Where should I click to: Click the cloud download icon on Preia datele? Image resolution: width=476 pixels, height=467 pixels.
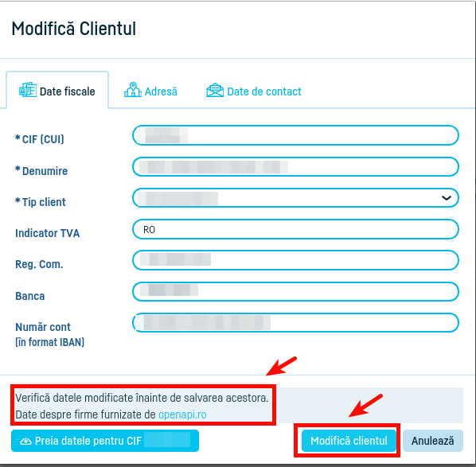(25, 442)
